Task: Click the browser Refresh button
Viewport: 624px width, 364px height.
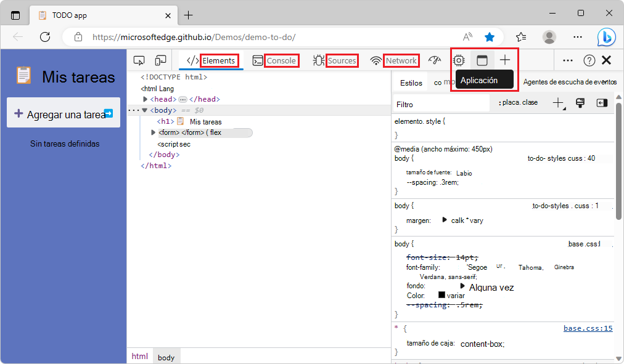Action: (x=45, y=37)
